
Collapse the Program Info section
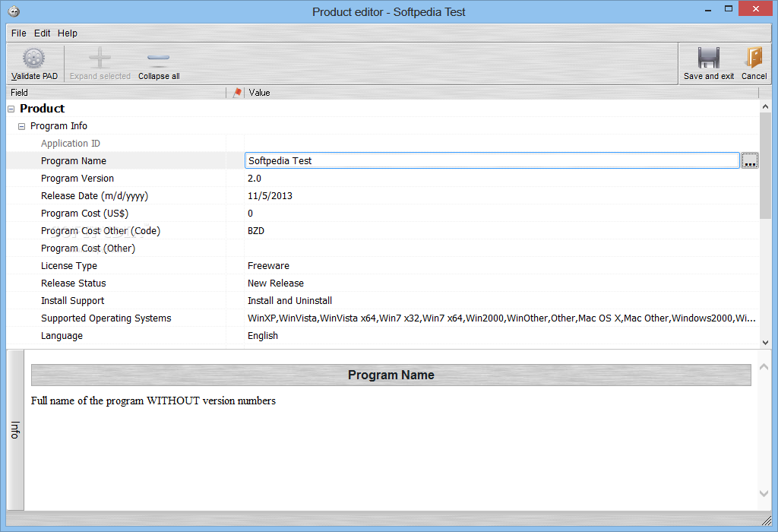(21, 127)
